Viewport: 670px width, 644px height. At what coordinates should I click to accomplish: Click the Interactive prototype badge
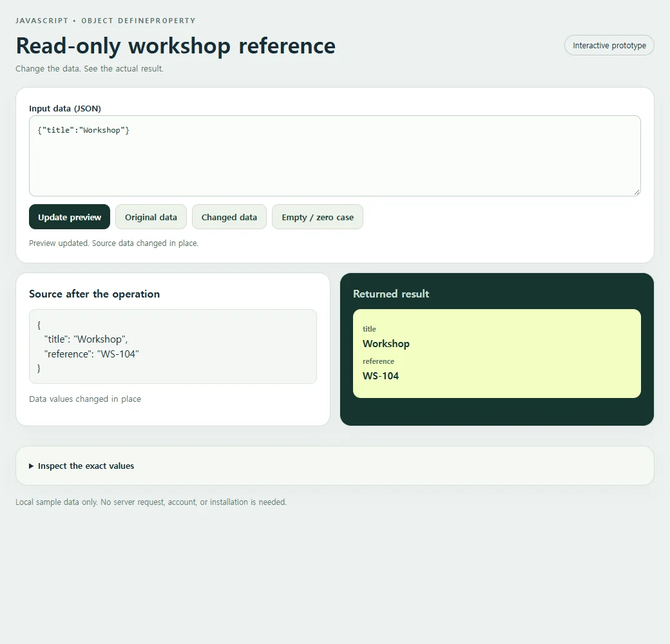coord(609,45)
